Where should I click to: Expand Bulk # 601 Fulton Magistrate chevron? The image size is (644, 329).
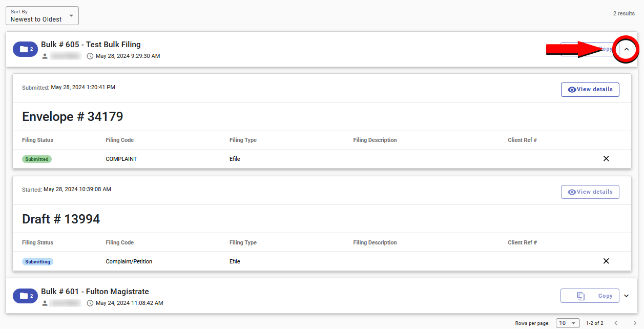click(x=626, y=296)
